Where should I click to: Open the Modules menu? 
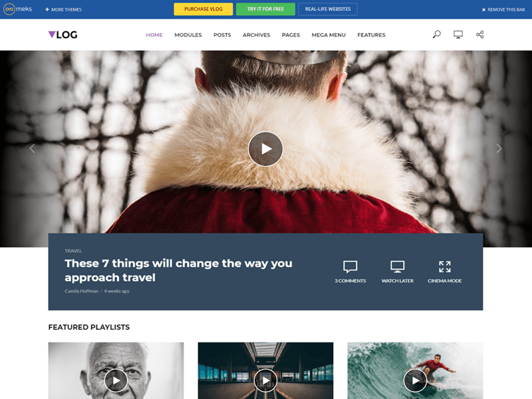(188, 35)
